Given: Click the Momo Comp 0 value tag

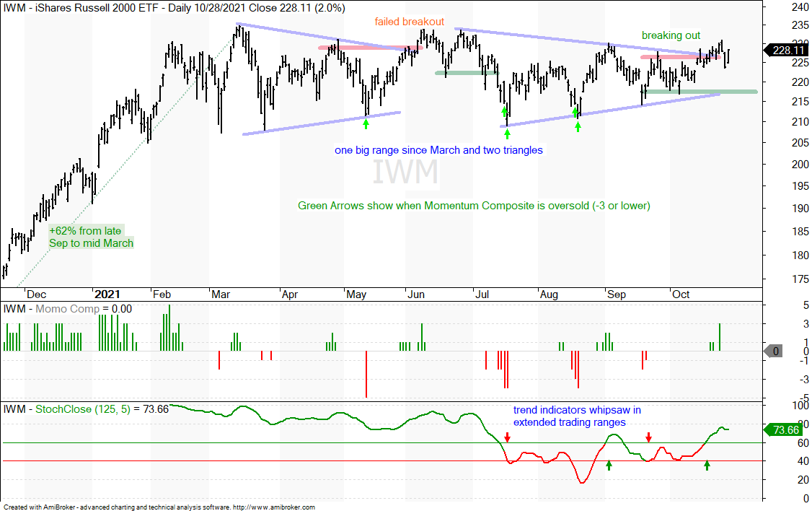Looking at the screenshot, I should (775, 351).
